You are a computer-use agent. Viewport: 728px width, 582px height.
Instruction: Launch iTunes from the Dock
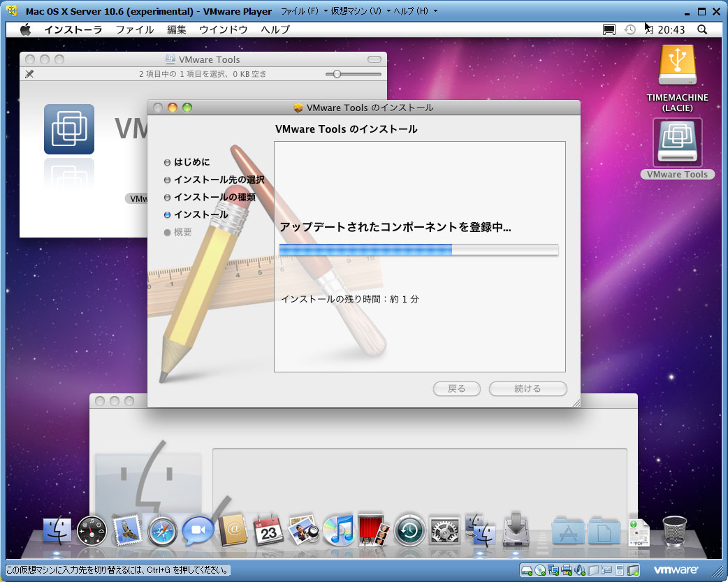point(339,532)
